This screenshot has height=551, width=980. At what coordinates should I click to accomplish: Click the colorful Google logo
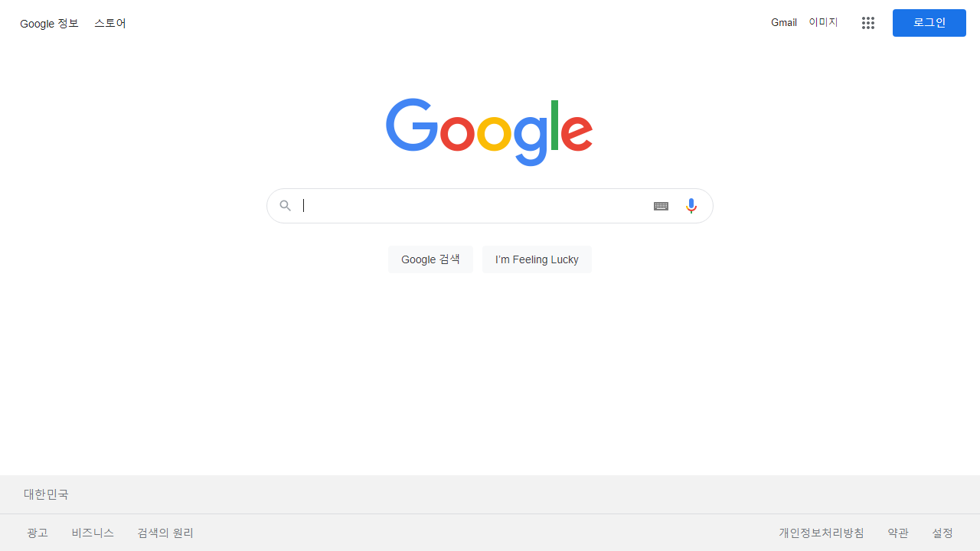coord(489,132)
